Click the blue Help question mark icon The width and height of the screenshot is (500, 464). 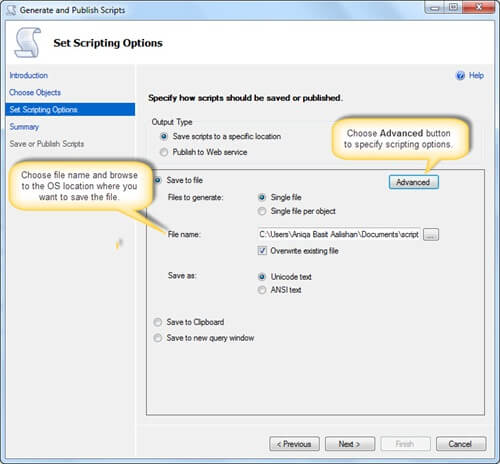[x=460, y=76]
